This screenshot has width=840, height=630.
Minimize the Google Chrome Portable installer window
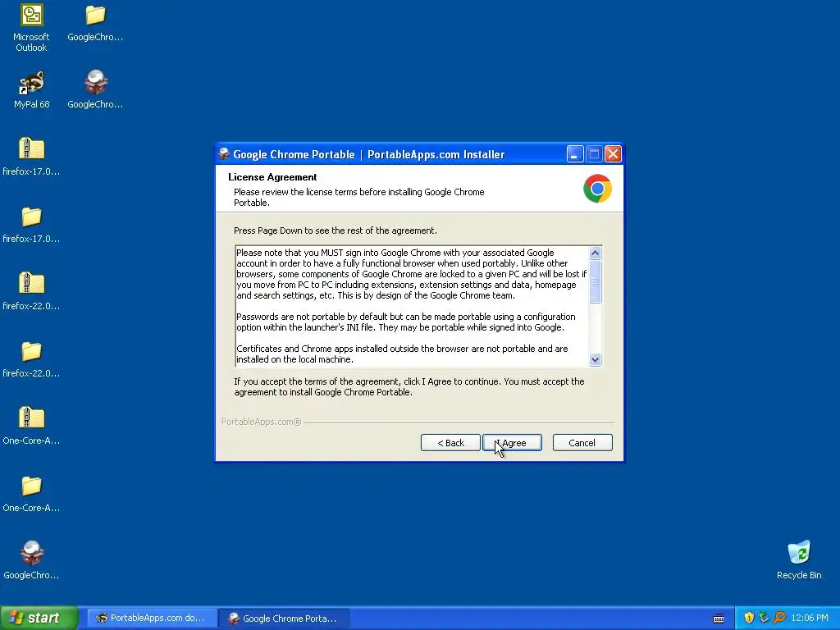574,154
